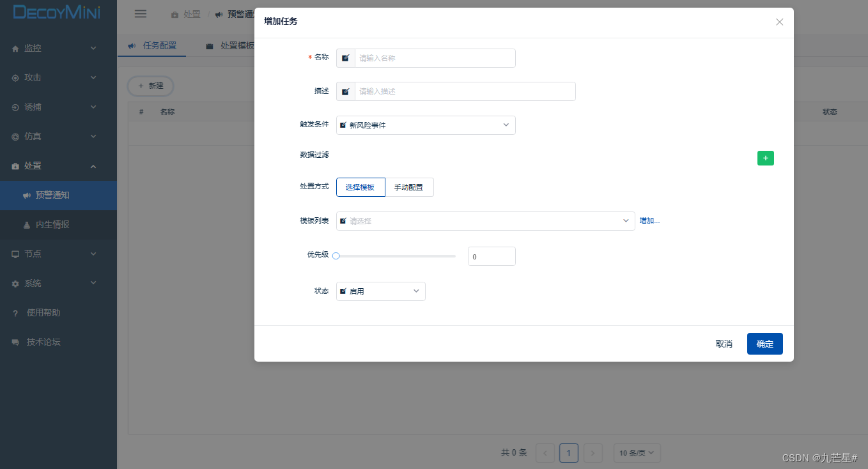Screen dimensions: 868x469
Task: Click the medkit icon beside 处置
Action: coord(15,166)
